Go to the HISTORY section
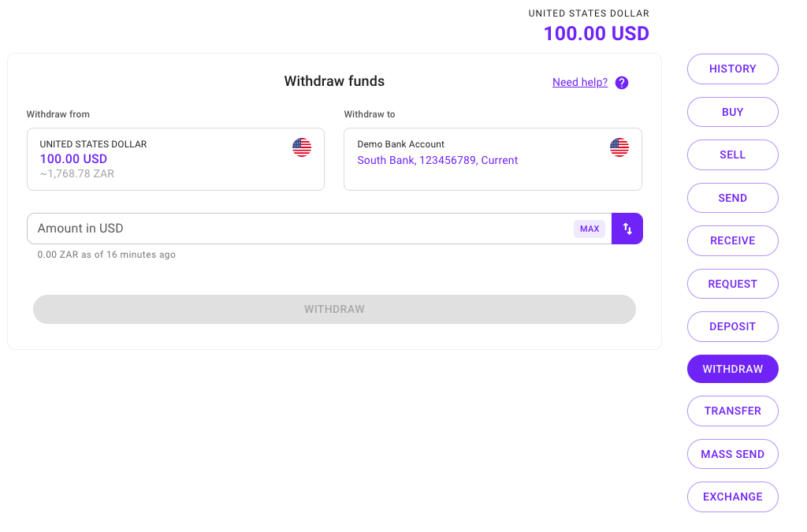 point(732,69)
